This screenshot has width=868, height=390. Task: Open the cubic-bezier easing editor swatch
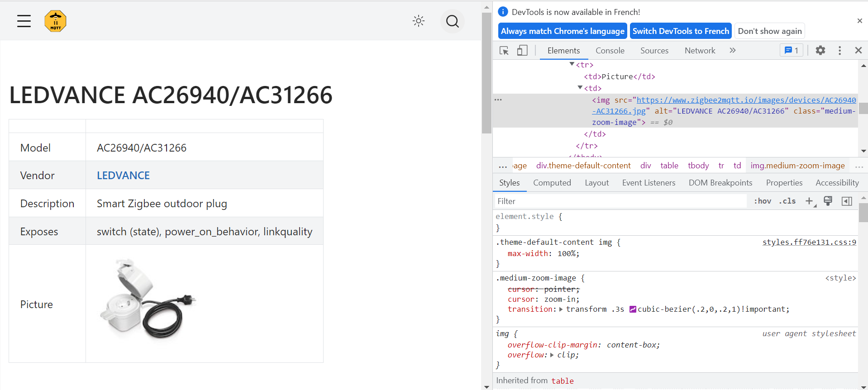633,309
